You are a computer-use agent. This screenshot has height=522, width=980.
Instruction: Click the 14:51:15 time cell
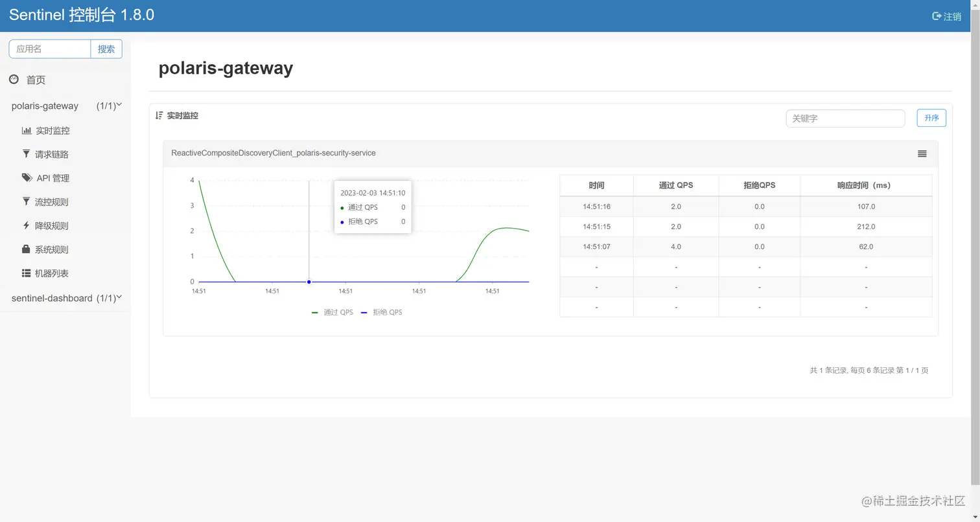(x=596, y=227)
